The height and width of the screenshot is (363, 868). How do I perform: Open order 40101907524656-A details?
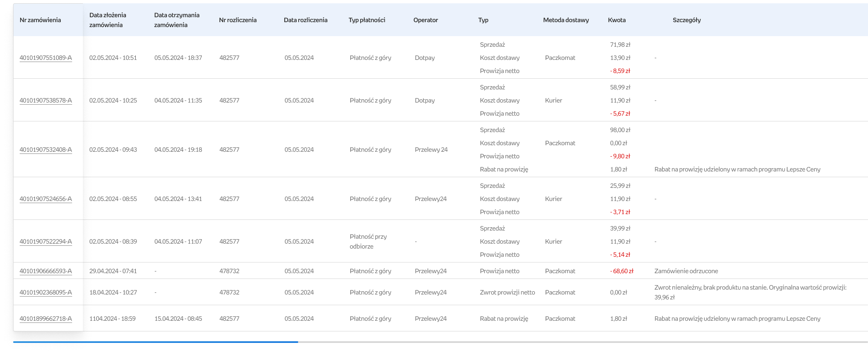pos(46,199)
